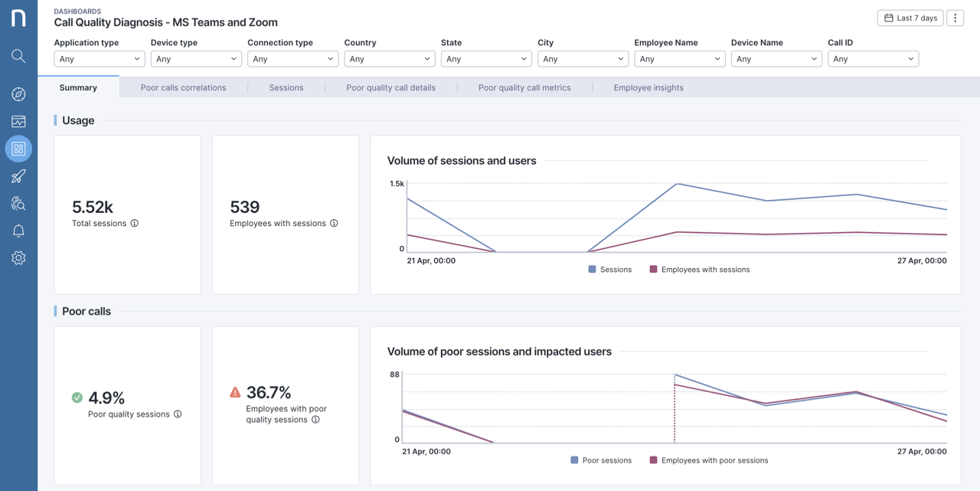Open the monitoring panel icon below the compass
This screenshot has height=491, width=980.
(18, 121)
